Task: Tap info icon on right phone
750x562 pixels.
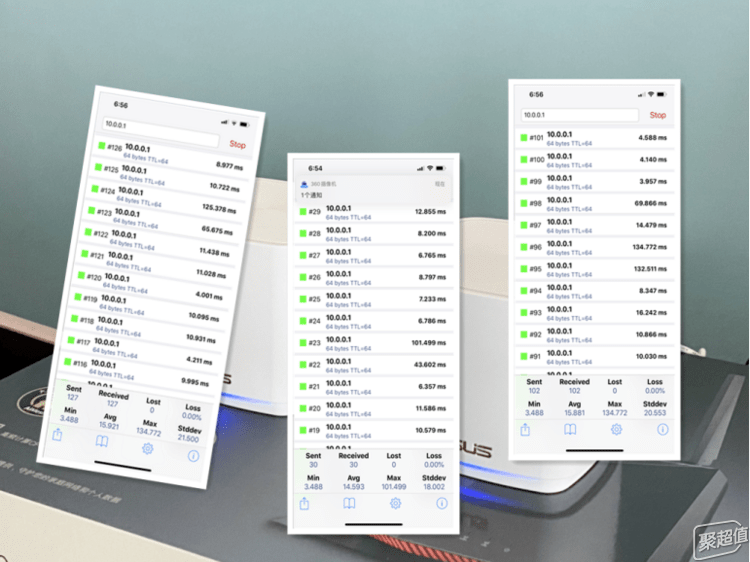Action: point(662,430)
